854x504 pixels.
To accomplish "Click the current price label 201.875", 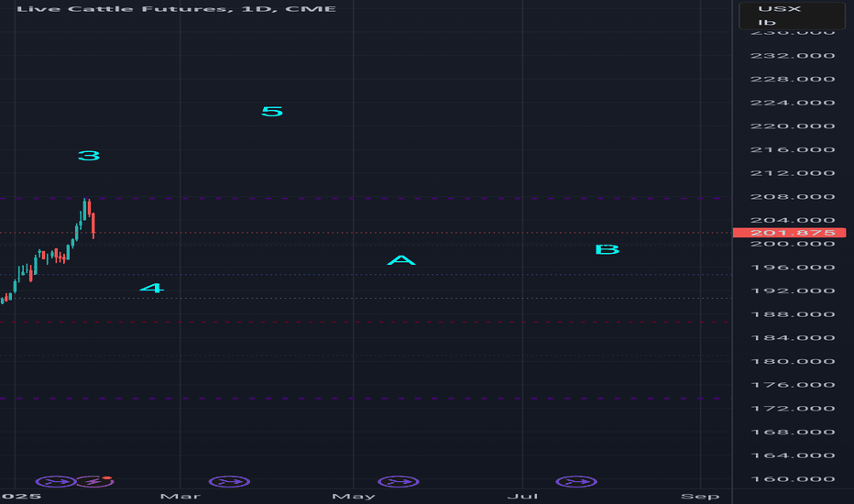I will [x=789, y=233].
